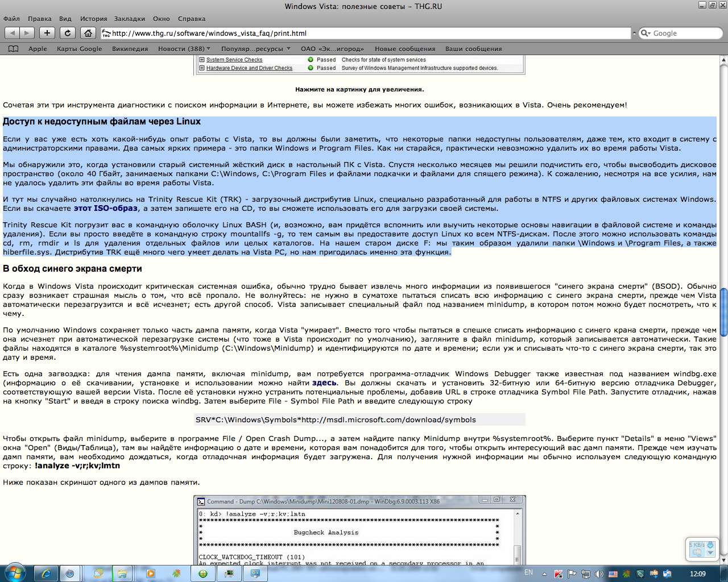
Task: Click the System Service Checks link
Action: click(234, 60)
